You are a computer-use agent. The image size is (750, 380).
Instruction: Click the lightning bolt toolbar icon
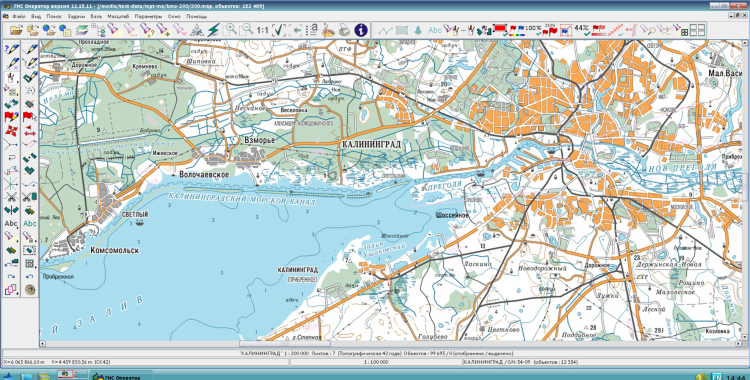[213, 30]
